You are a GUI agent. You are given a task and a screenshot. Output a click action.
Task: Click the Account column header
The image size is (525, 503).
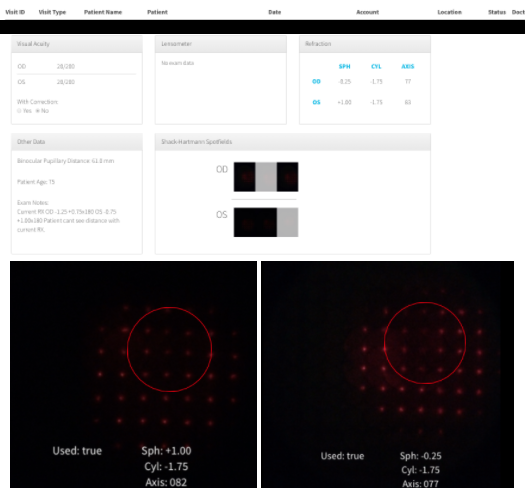tap(367, 12)
